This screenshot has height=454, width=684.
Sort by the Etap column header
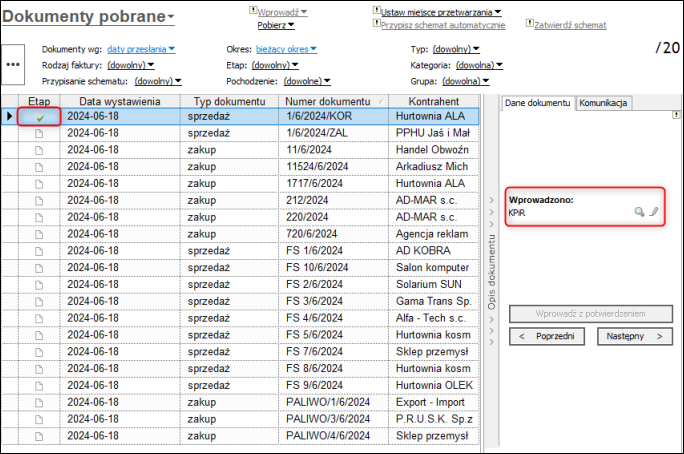click(39, 101)
